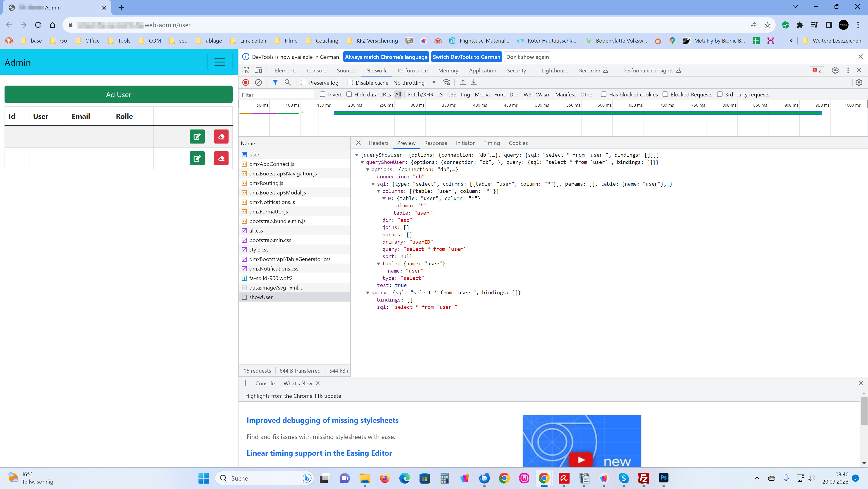Click the Ad User button
868x489 pixels.
click(x=118, y=94)
